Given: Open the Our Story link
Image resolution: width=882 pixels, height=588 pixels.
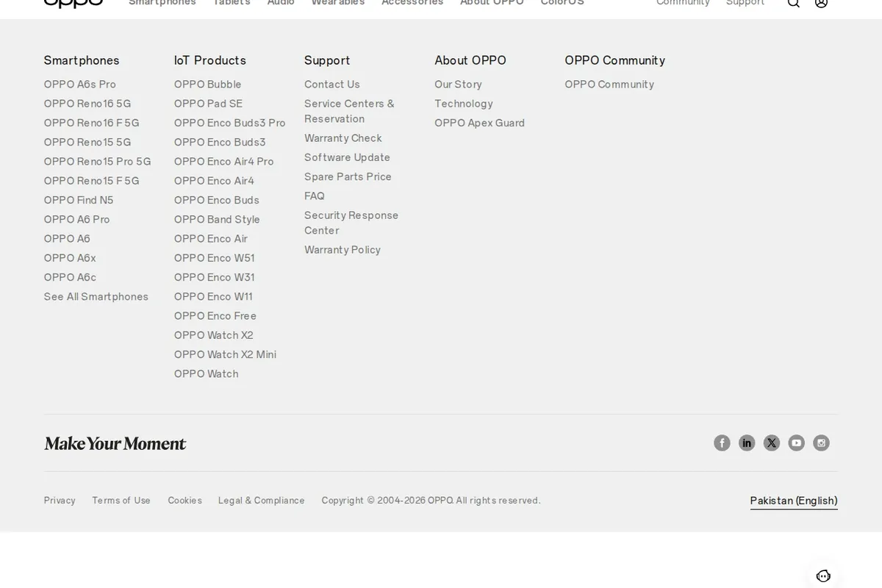Looking at the screenshot, I should 458,85.
